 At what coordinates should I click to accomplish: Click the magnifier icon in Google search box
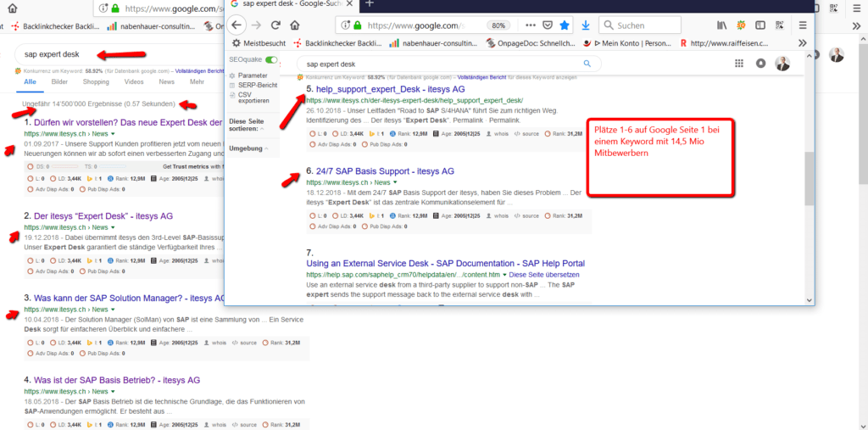587,63
